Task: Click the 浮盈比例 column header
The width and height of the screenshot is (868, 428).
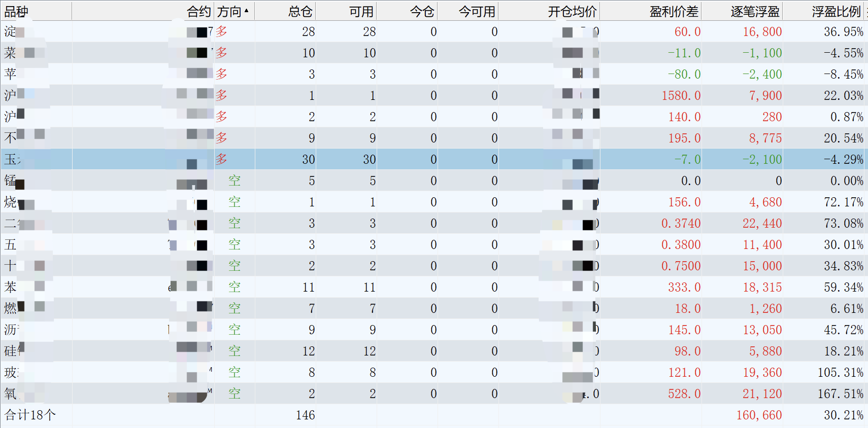Action: (x=836, y=11)
